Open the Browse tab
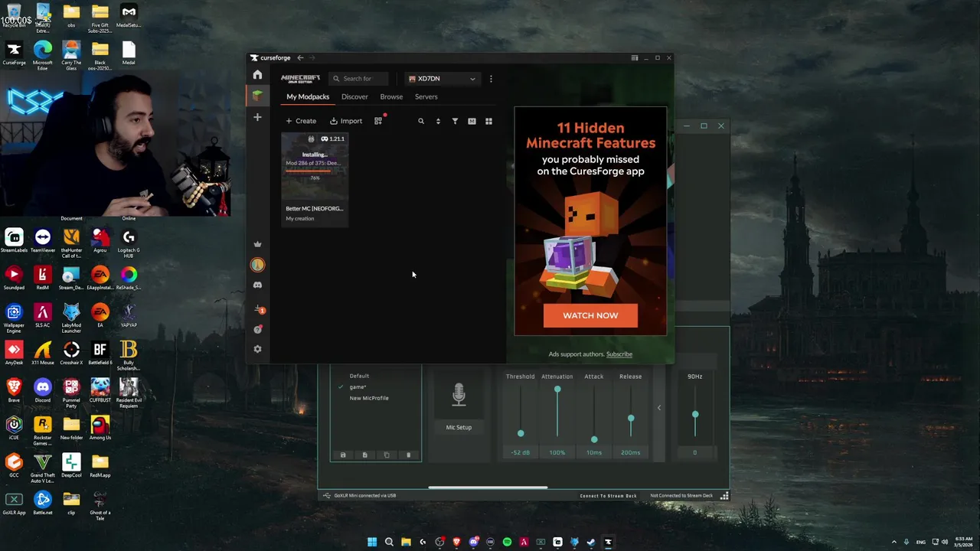This screenshot has width=980, height=551. pyautogui.click(x=391, y=97)
